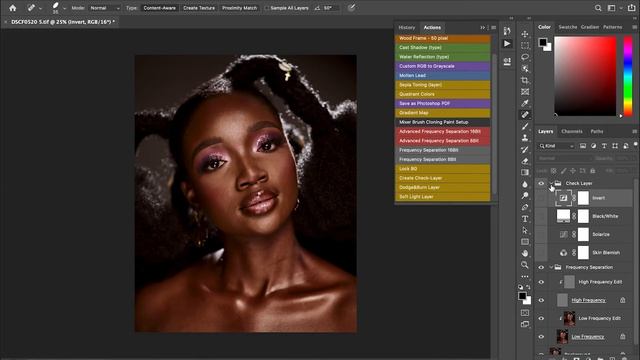Image resolution: width=640 pixels, height=360 pixels.
Task: Select the Pen tool
Action: [x=525, y=207]
